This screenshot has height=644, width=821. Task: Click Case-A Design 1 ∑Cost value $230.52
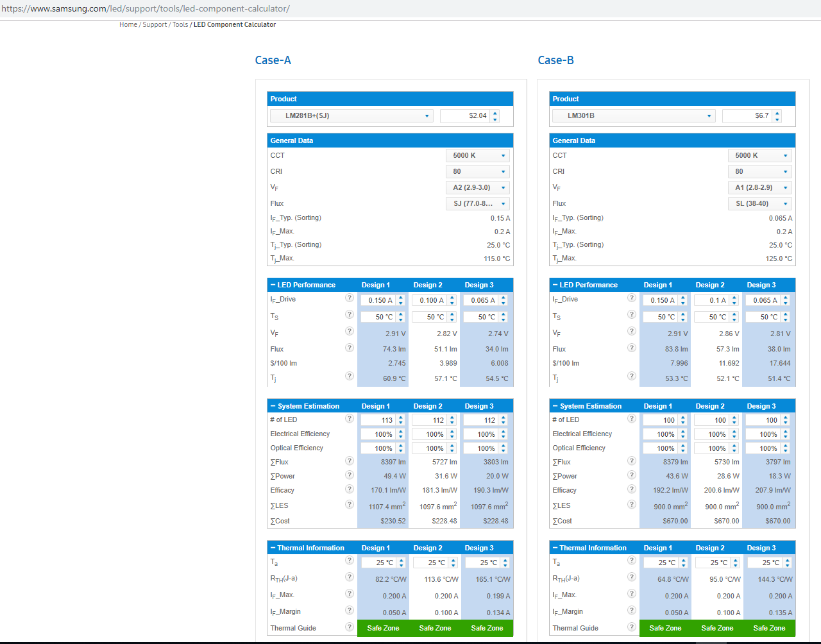point(393,521)
